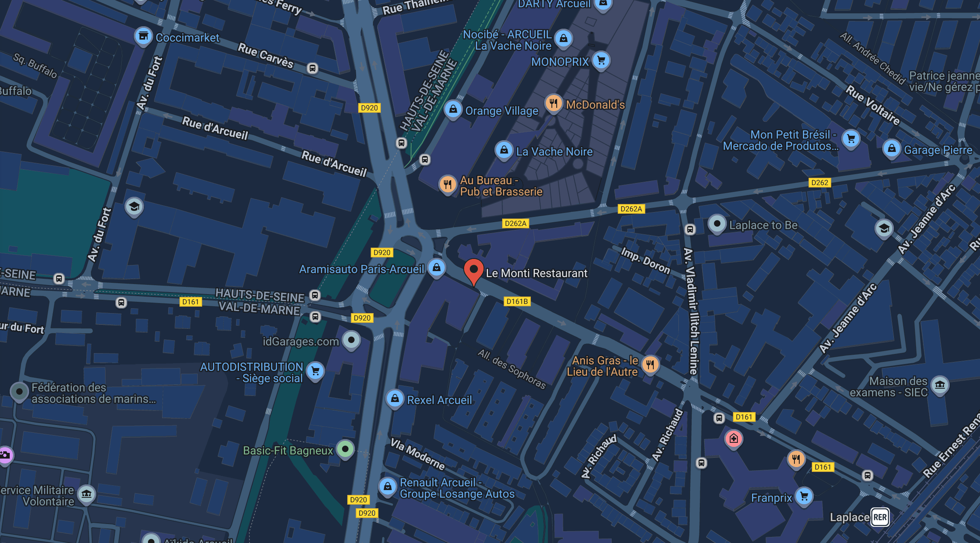This screenshot has height=543, width=980.
Task: Open the Orange Village shop marker
Action: click(x=453, y=109)
